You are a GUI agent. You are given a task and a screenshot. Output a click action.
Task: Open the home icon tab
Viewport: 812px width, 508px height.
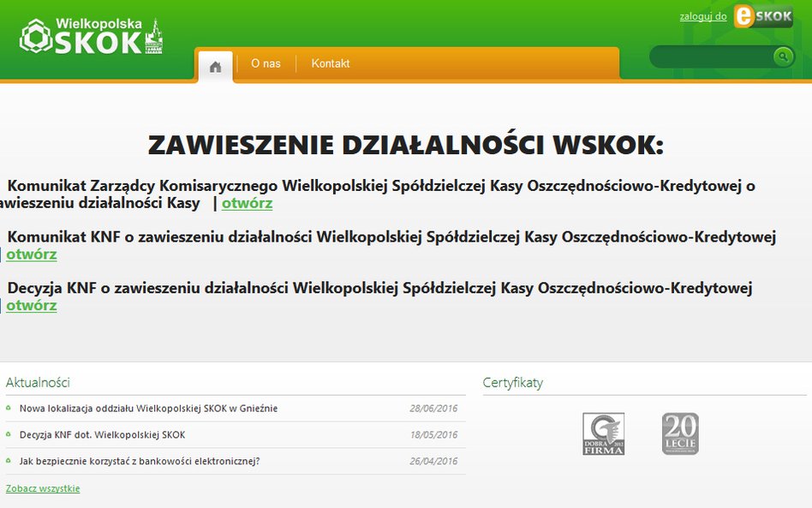(x=216, y=66)
